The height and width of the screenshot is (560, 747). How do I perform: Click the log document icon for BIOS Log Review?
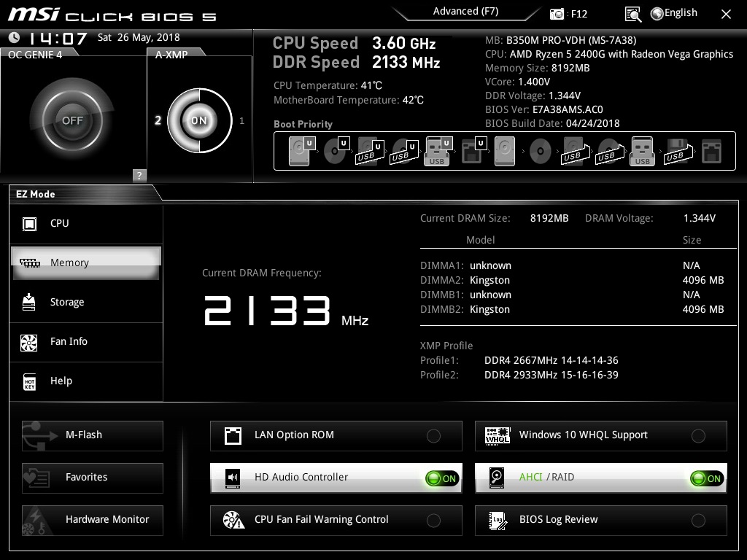[x=498, y=520]
